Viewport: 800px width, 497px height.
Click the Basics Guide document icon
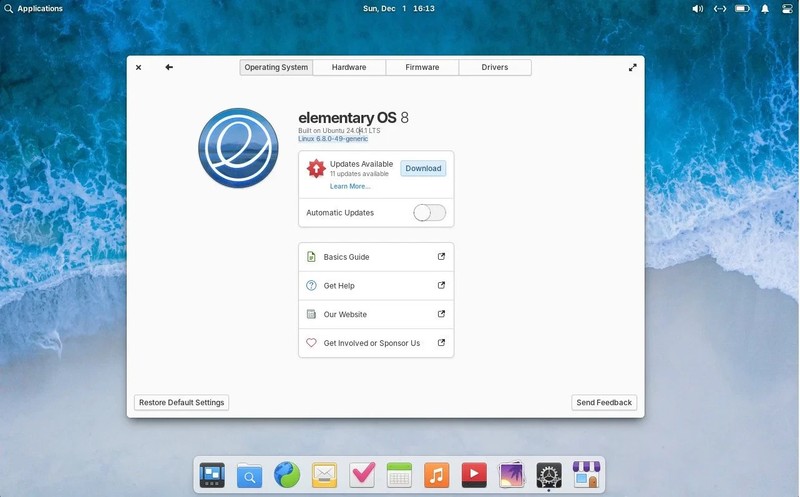pos(311,257)
